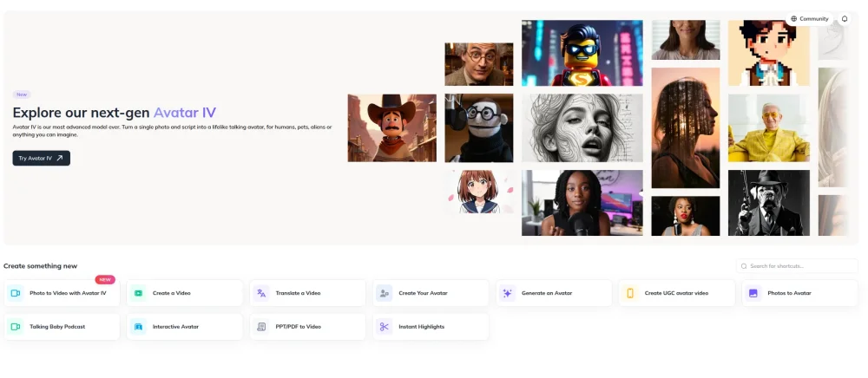Open Create UGC avatar video shortcut
This screenshot has height=378, width=868.
[676, 293]
